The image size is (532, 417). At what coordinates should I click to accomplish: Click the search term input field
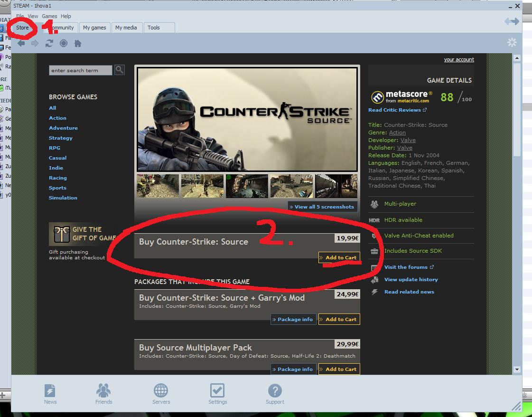point(80,70)
